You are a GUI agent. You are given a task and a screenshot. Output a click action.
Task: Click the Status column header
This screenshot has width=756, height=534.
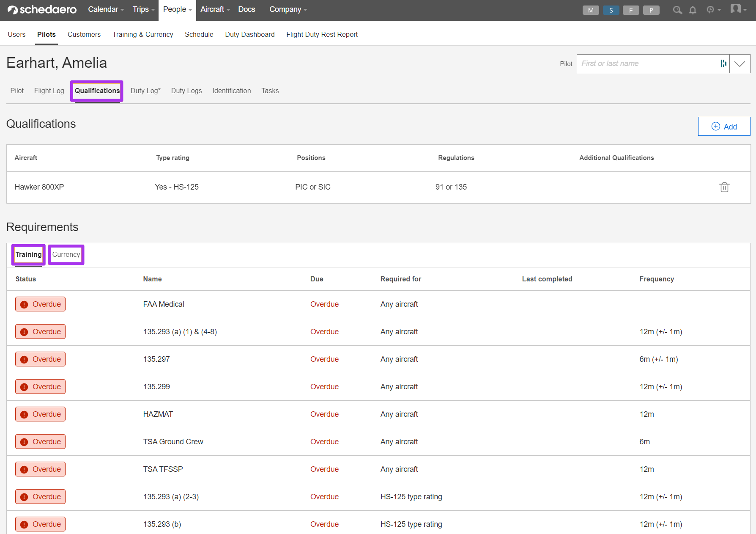(26, 279)
